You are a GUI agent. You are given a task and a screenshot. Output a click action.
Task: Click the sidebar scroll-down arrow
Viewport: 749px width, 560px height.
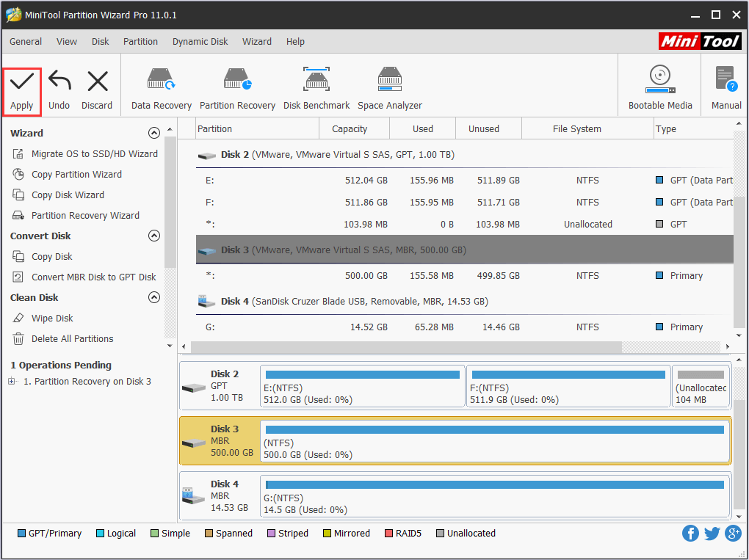[170, 346]
